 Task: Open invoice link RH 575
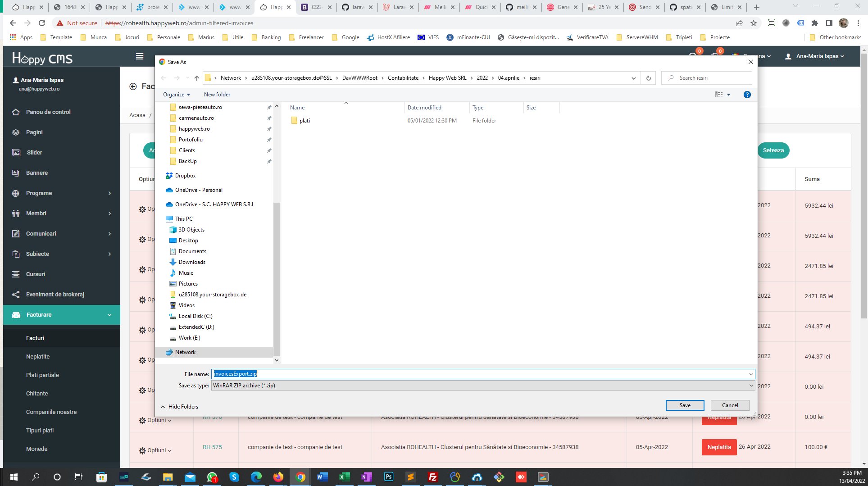[x=212, y=447]
